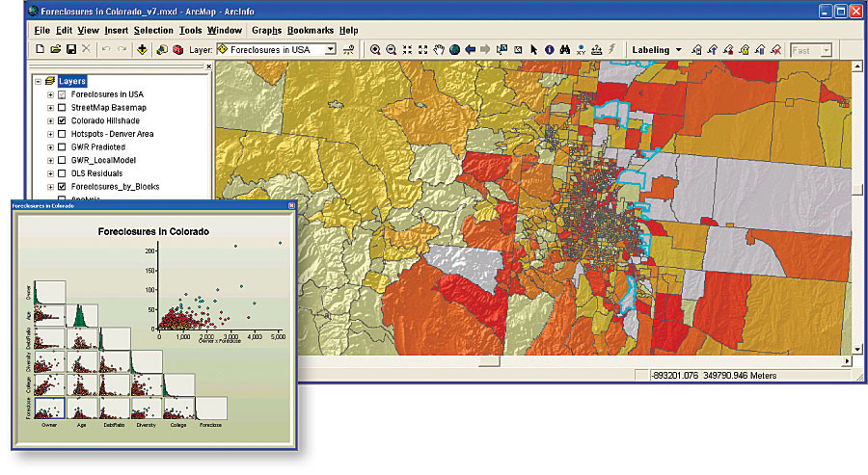Click the layer effects icon beside Layer dropdown
The width and height of the screenshot is (868, 475).
tap(348, 50)
